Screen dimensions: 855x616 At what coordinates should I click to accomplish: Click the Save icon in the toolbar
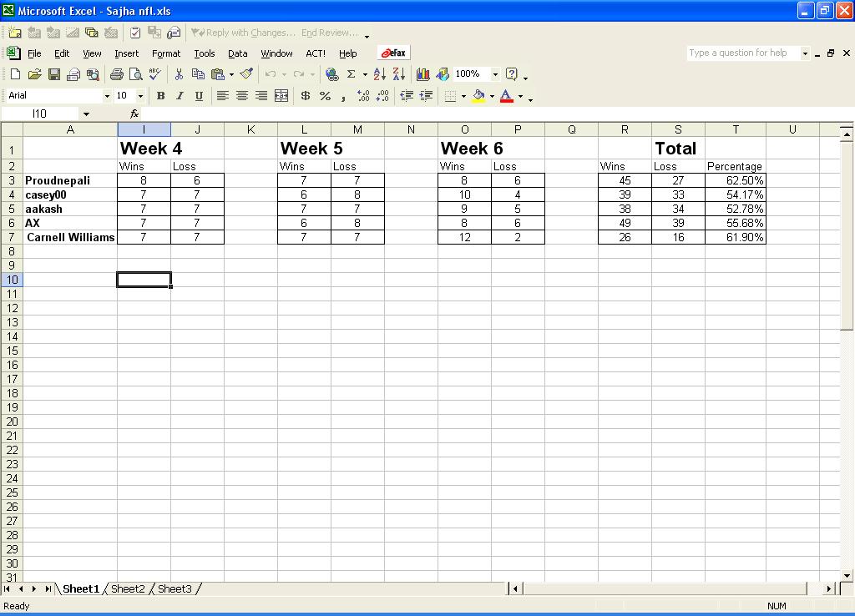tap(53, 74)
